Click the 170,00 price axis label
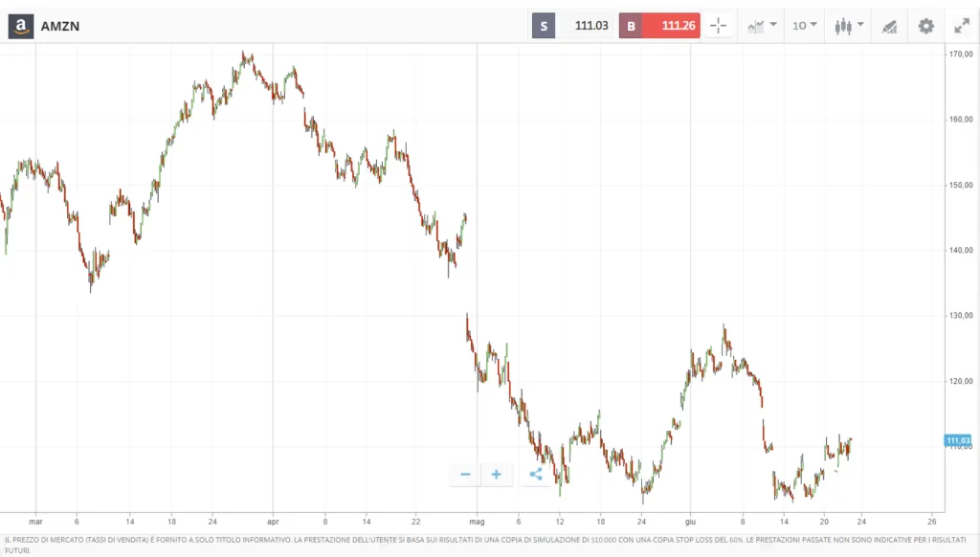This screenshot has width=980, height=557. tap(961, 55)
